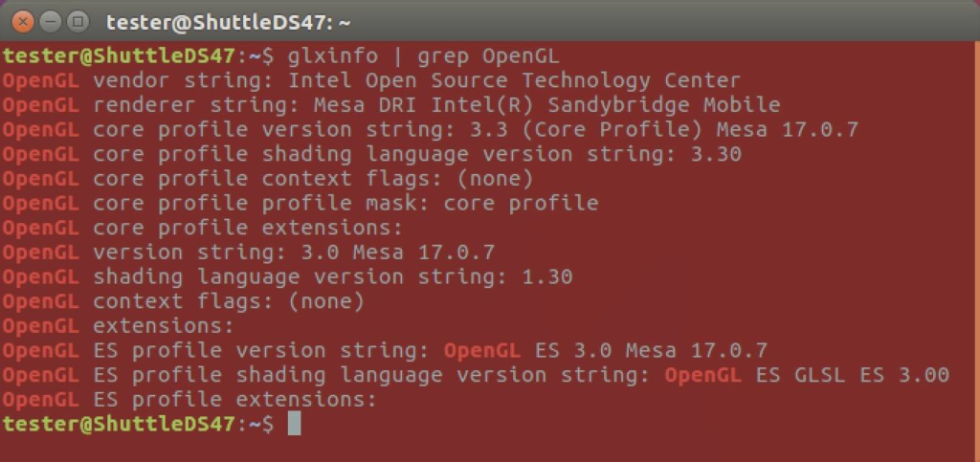Maximize the terminal window
Image resolution: width=980 pixels, height=462 pixels.
pos(78,20)
